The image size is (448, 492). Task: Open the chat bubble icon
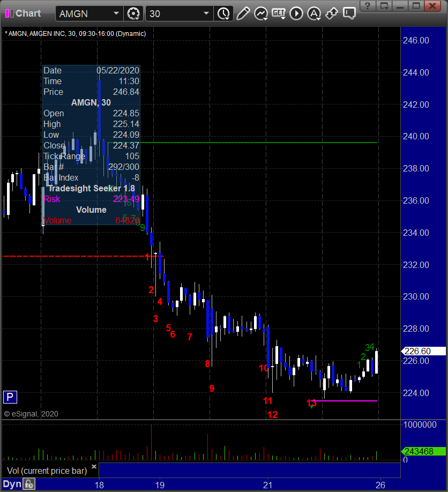(349, 13)
